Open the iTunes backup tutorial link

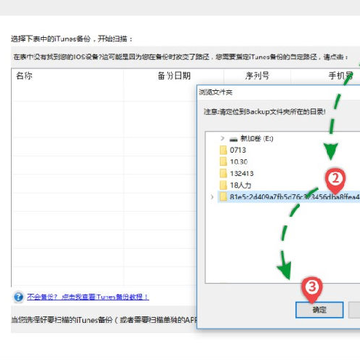tap(88, 297)
